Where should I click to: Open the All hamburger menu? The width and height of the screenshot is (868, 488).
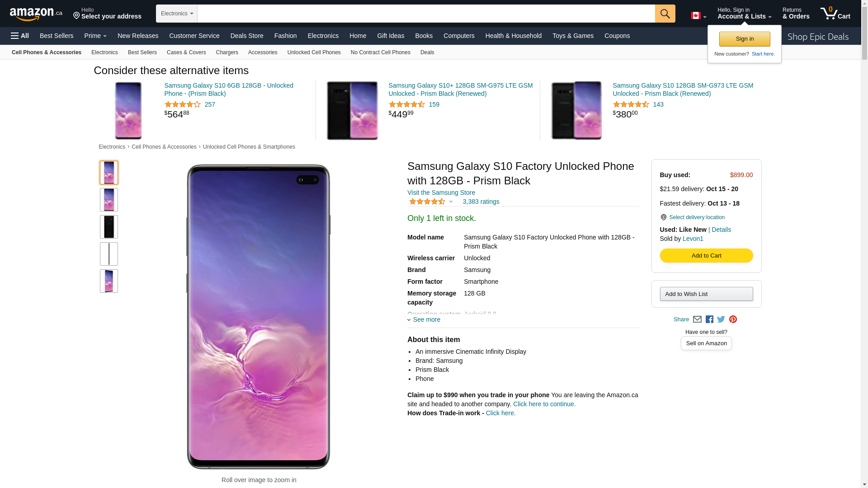pos(20,36)
